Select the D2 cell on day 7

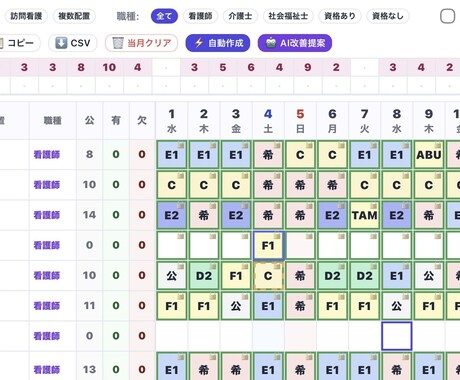[x=364, y=276]
